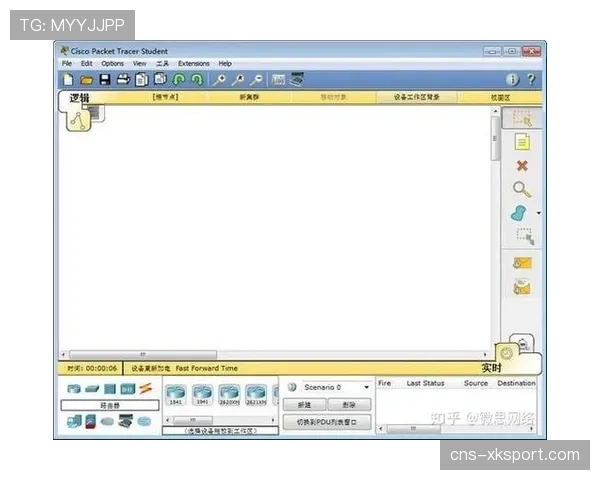Open the Network Information 'i' icon
Viewport: 600px width, 480px height.
point(512,80)
